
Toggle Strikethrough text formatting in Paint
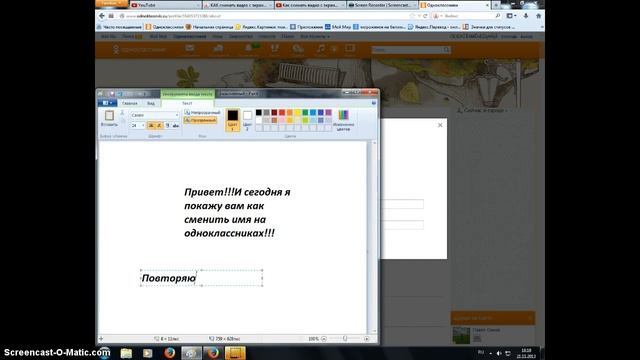pyautogui.click(x=176, y=126)
